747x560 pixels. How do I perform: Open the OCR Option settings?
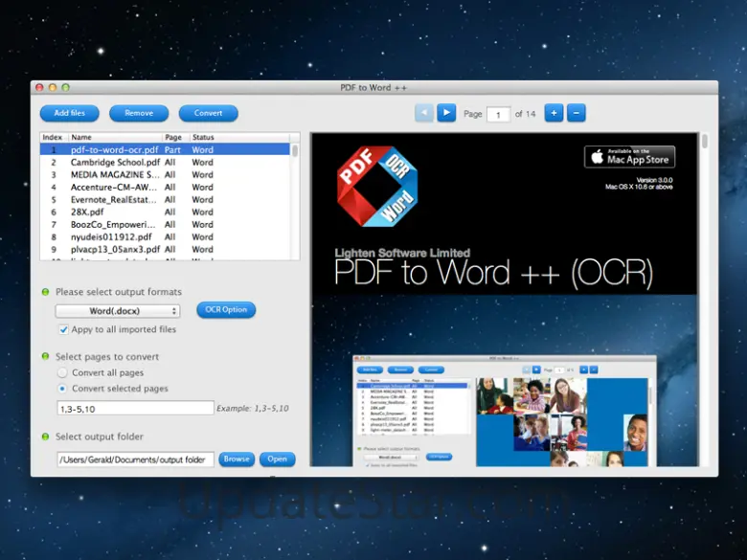pyautogui.click(x=226, y=310)
